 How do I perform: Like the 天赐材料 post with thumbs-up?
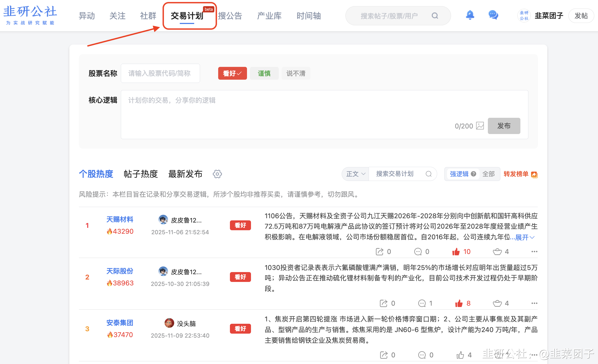(x=456, y=252)
